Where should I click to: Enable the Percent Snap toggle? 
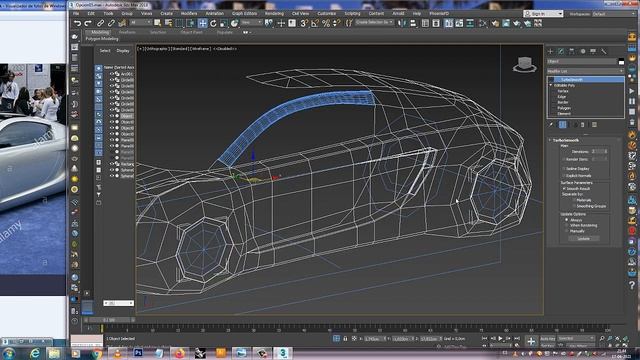(x=326, y=24)
